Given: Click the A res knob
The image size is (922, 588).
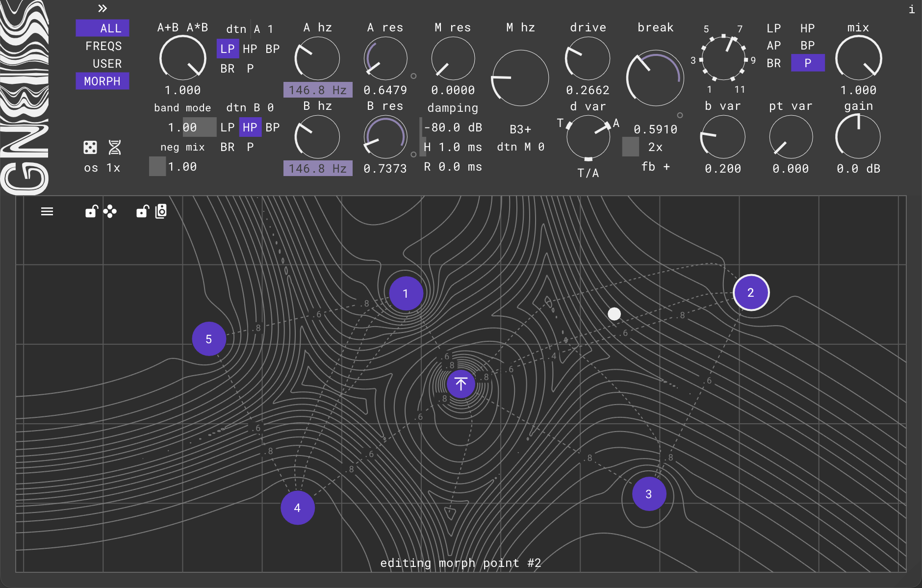Looking at the screenshot, I should (385, 58).
